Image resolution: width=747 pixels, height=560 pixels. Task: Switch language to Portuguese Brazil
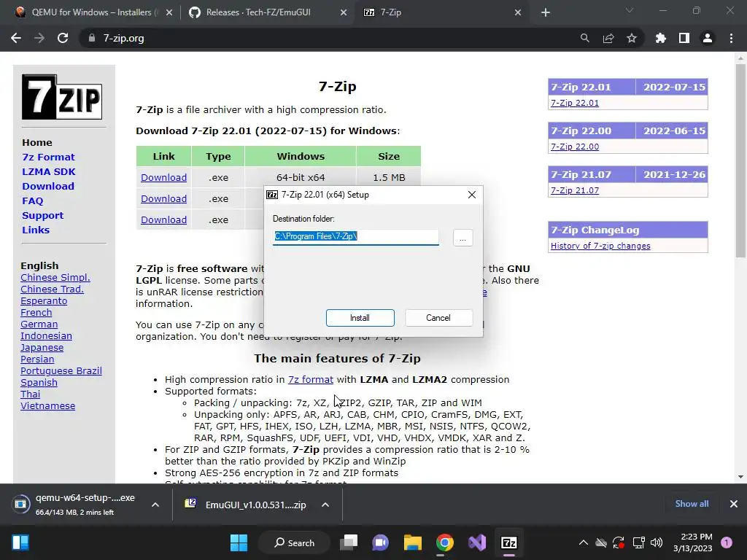point(61,371)
